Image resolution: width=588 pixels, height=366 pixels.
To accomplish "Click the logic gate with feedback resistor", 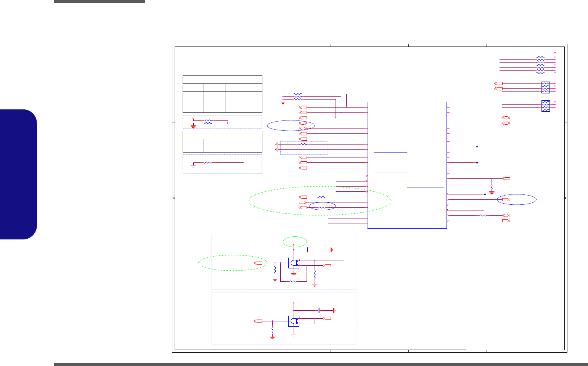I will pyautogui.click(x=294, y=263).
